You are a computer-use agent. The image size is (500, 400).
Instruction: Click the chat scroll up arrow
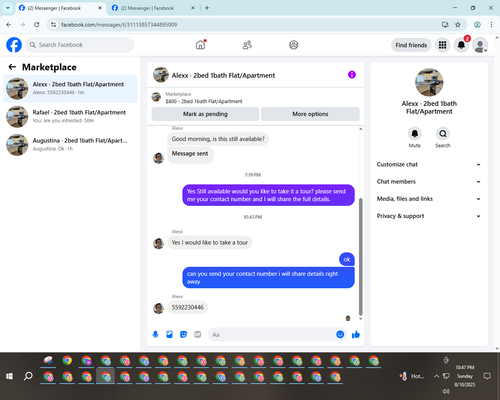[360, 129]
